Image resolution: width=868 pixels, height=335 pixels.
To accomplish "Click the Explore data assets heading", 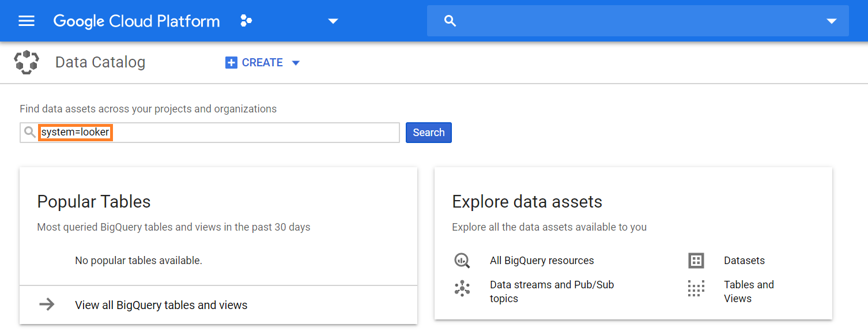I will pos(527,202).
